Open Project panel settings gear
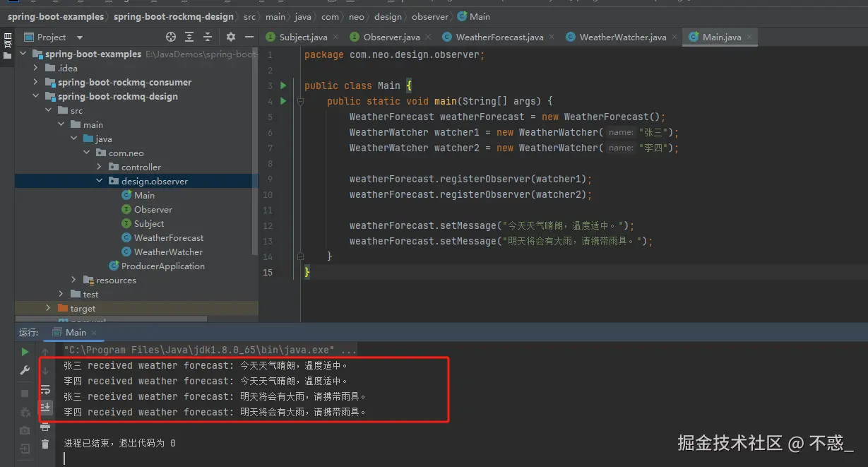This screenshot has height=467, width=868. (x=230, y=37)
